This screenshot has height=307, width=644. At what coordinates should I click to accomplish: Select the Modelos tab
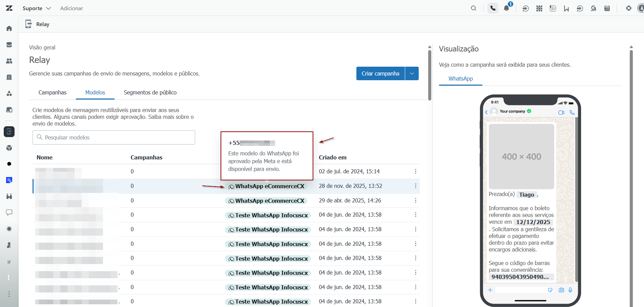pos(95,92)
